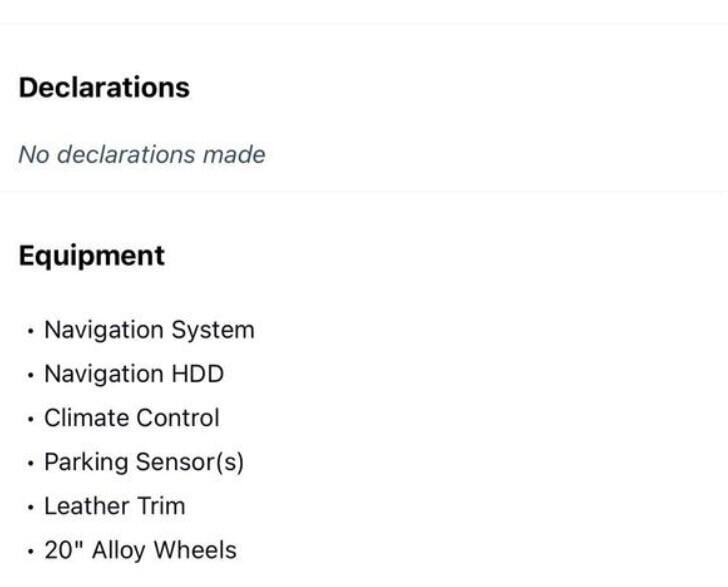Screen dimensions: 728x587
Task: Select the 'No declarations made' text
Action: (142, 155)
